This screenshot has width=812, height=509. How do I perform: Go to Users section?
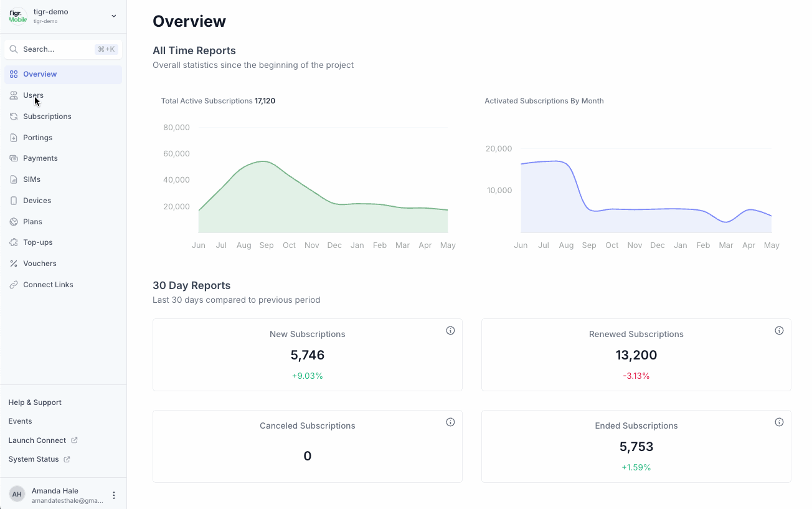click(33, 95)
